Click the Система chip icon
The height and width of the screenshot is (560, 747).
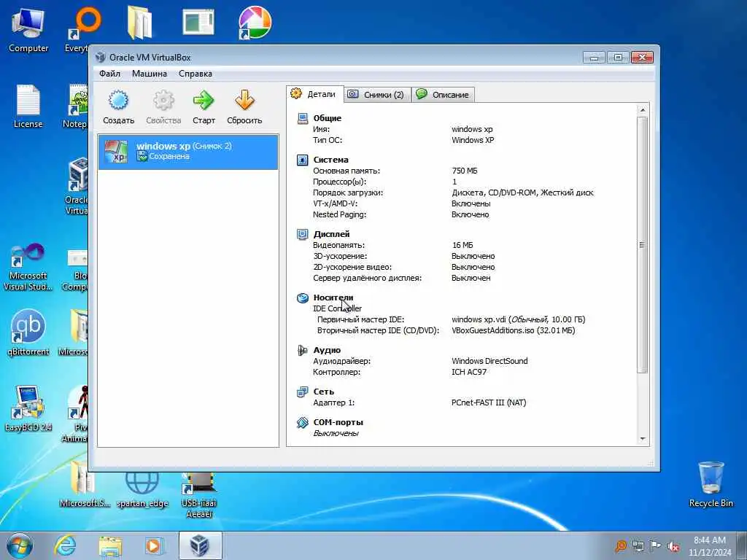coord(303,160)
